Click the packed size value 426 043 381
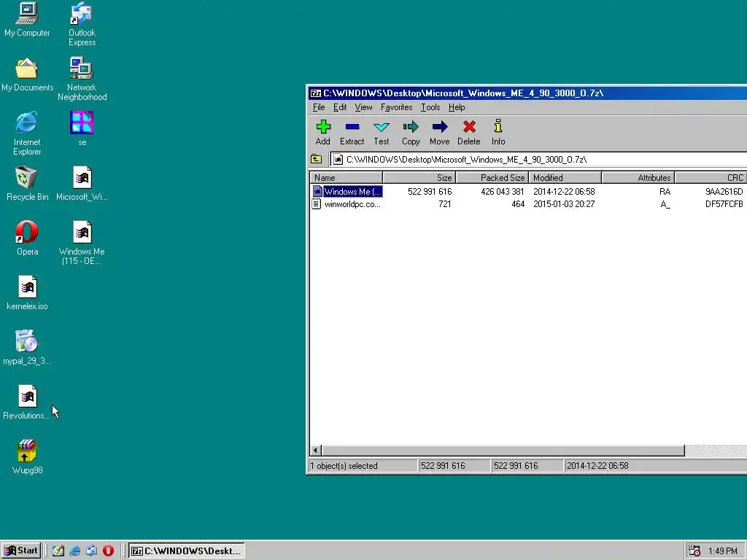This screenshot has width=747, height=560. [503, 192]
